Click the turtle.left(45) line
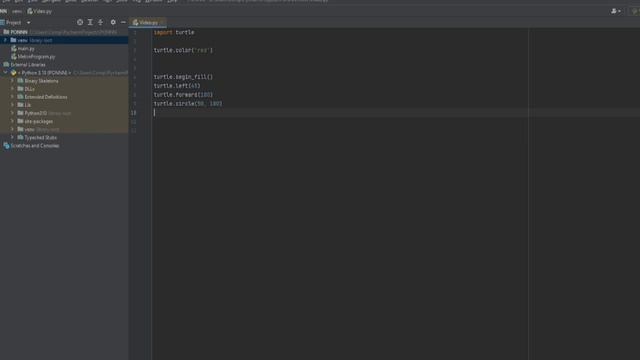 click(x=177, y=86)
